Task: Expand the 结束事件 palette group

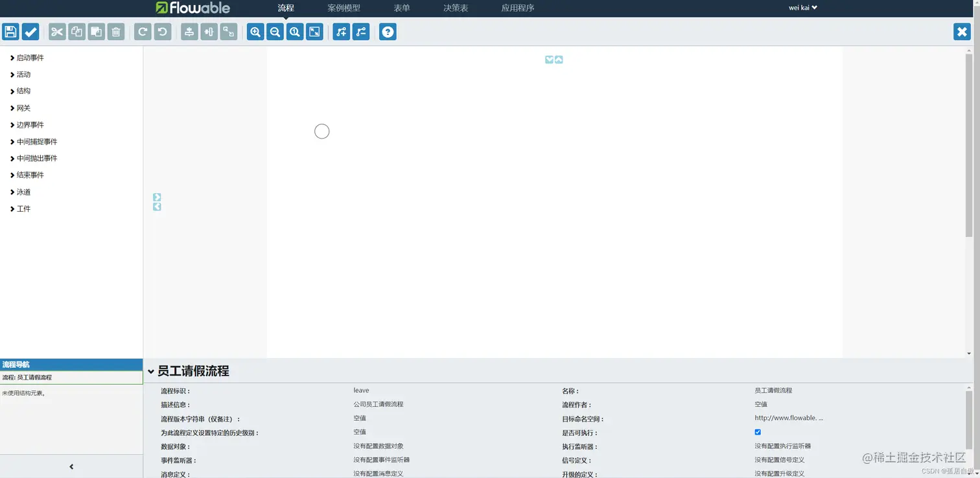Action: (27, 175)
